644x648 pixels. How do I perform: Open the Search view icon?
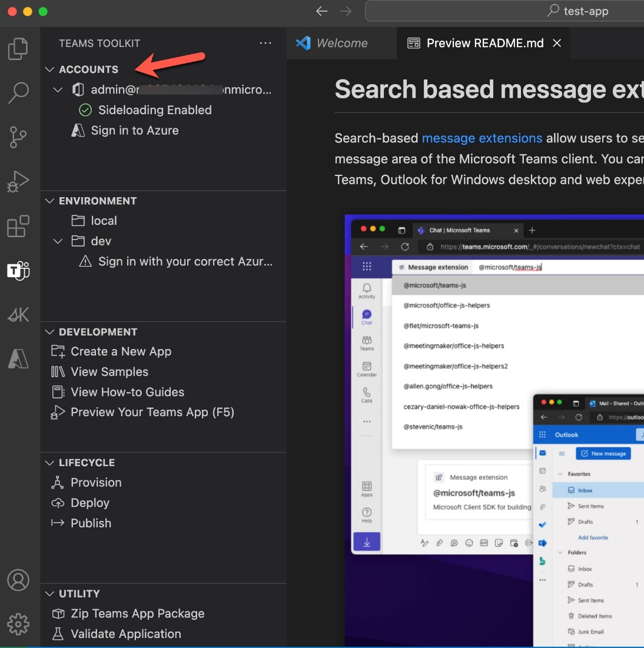pos(18,92)
